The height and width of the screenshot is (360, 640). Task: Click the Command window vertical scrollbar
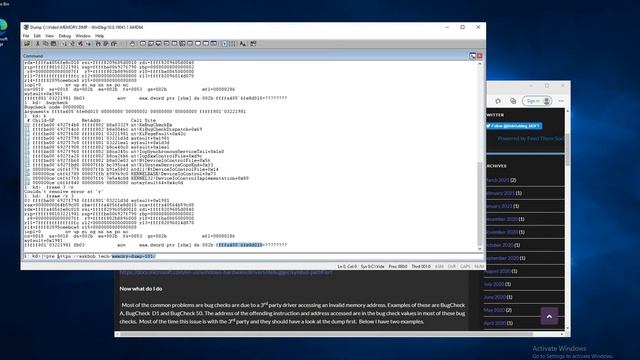pyautogui.click(x=480, y=156)
